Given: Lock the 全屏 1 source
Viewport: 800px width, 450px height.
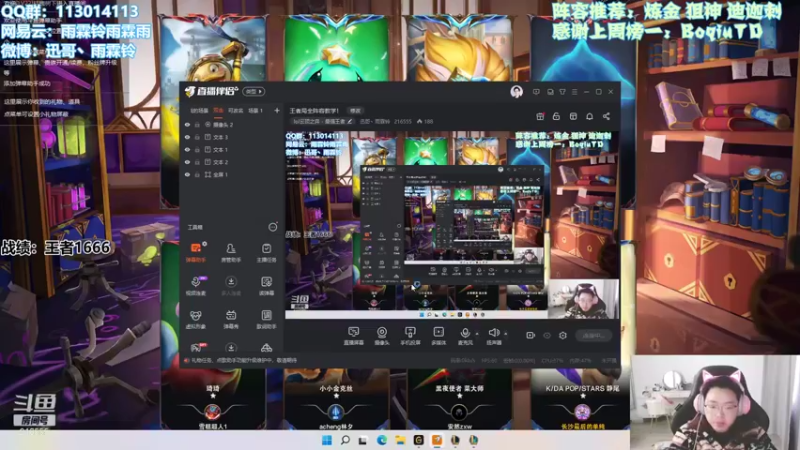Looking at the screenshot, I should (x=197, y=174).
